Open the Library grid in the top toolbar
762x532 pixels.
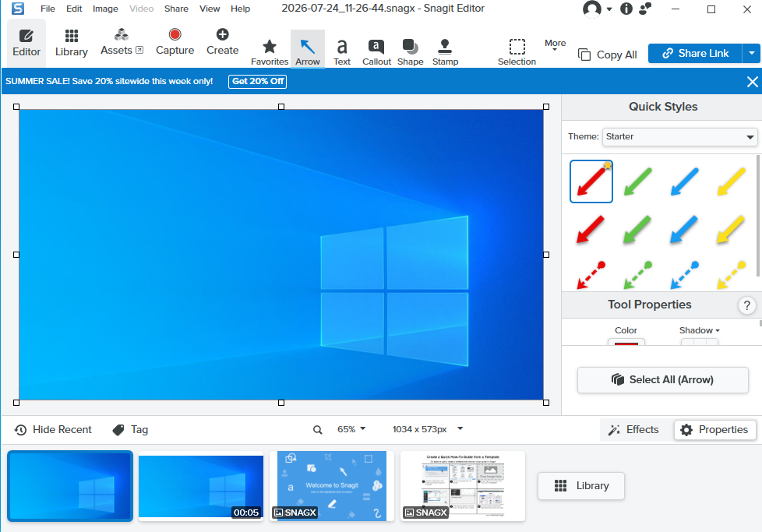[x=72, y=43]
